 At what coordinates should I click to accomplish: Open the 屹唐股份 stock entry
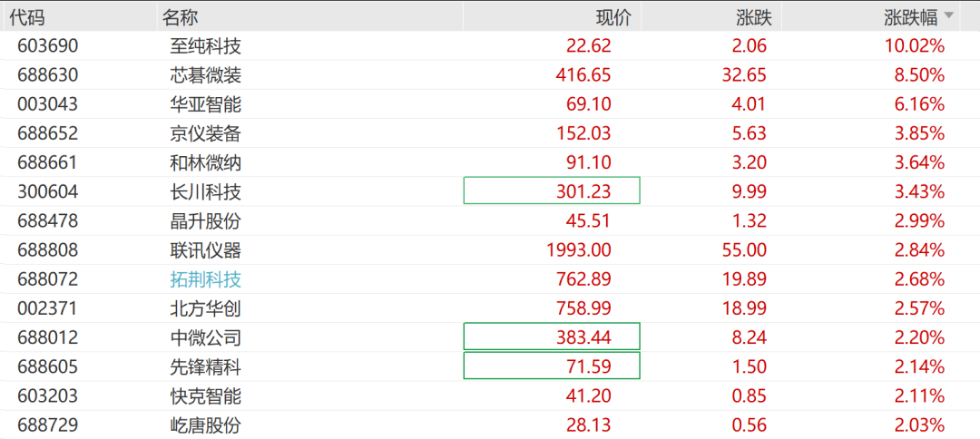tap(206, 426)
